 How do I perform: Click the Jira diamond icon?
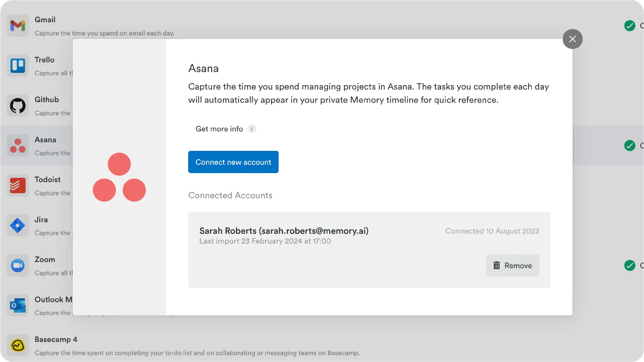pyautogui.click(x=18, y=225)
